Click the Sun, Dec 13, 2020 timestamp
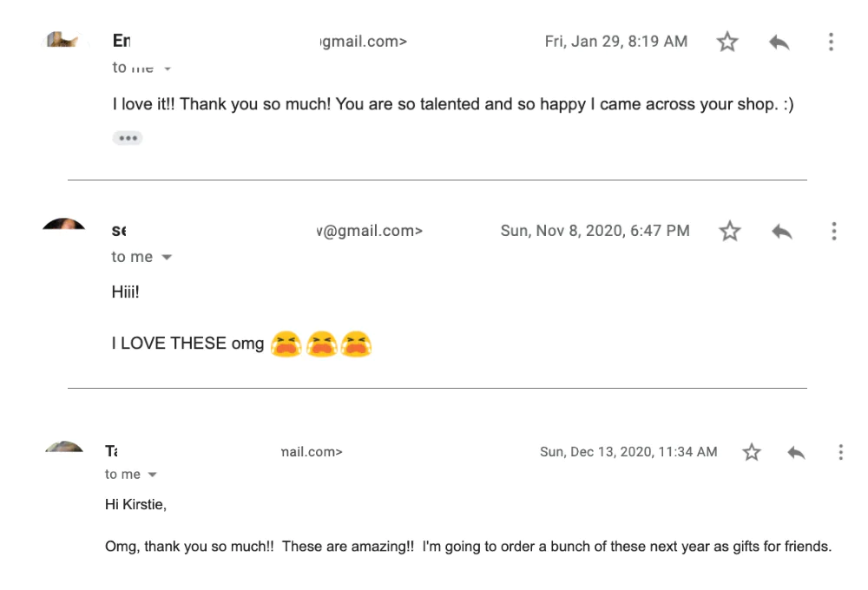The image size is (868, 590). (628, 452)
